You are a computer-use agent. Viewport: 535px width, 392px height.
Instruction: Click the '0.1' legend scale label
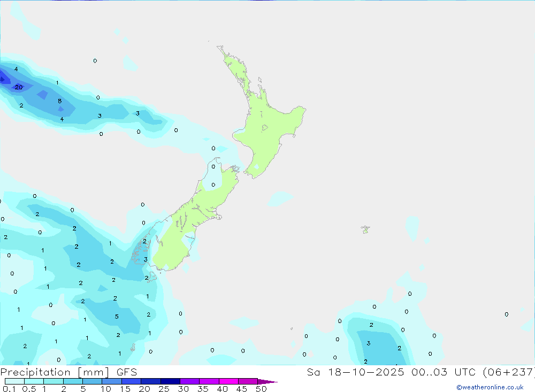(9, 389)
